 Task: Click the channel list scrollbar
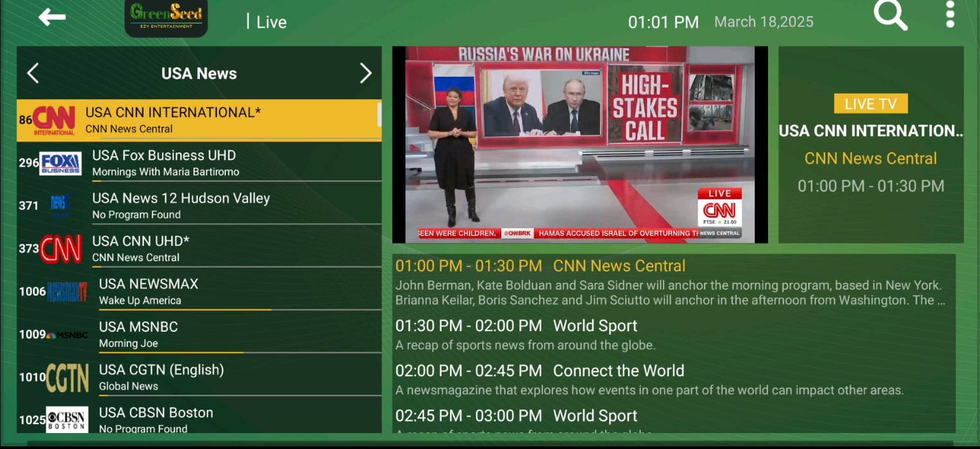tap(379, 115)
